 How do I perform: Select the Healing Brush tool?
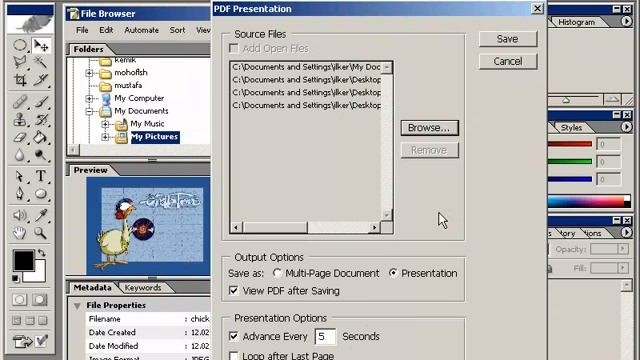(x=20, y=102)
